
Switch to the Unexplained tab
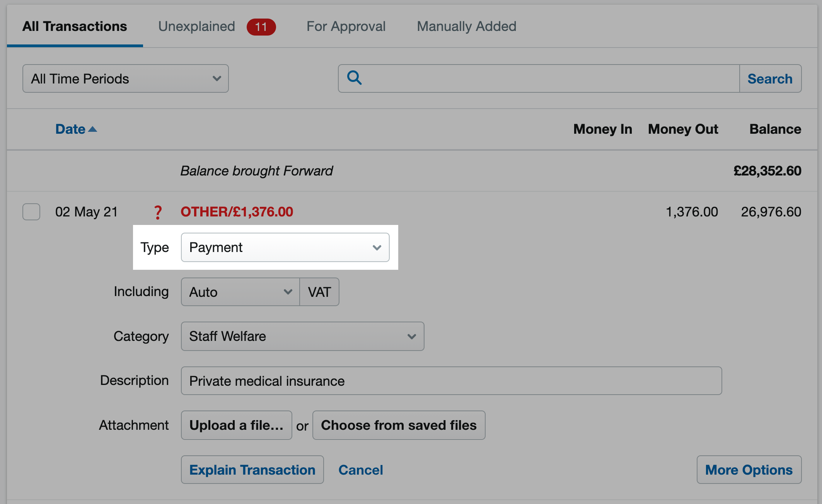pyautogui.click(x=196, y=26)
